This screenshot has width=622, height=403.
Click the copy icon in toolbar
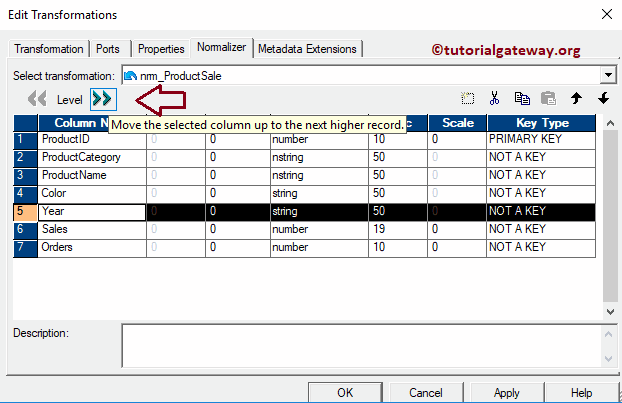(x=522, y=98)
